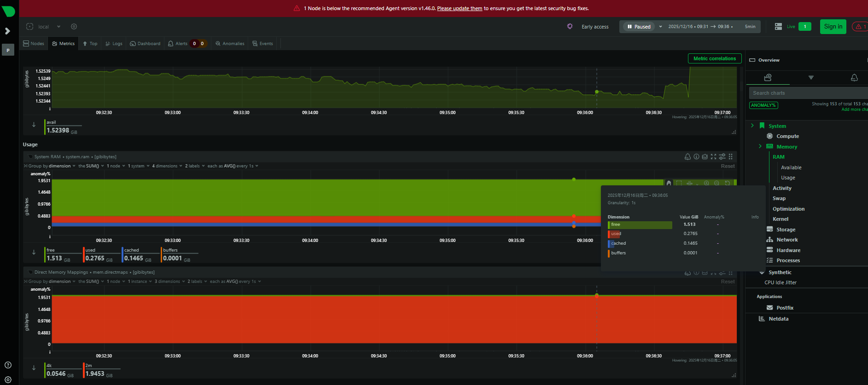Click Reset on the System RAM chart

point(728,166)
